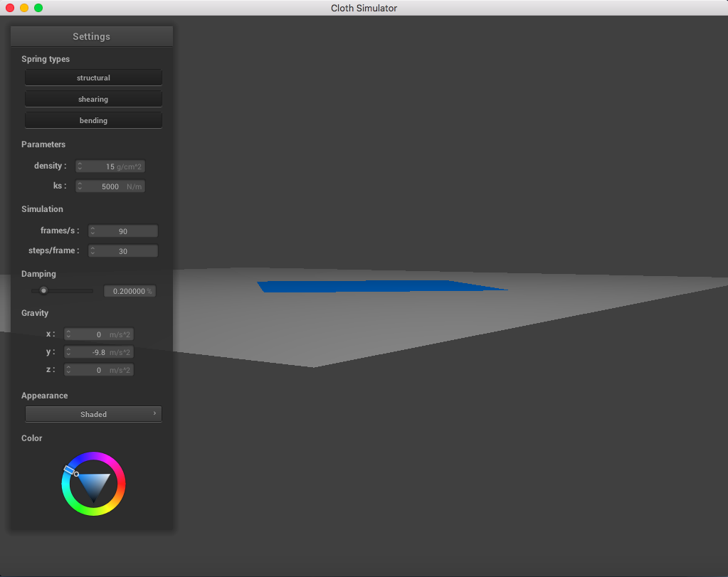Click the Damping slider handle

pyautogui.click(x=43, y=290)
